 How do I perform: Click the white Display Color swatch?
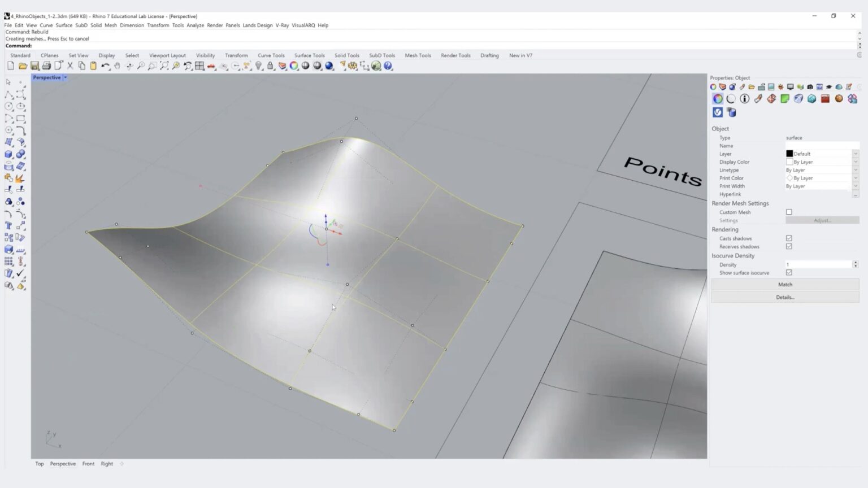click(x=789, y=162)
